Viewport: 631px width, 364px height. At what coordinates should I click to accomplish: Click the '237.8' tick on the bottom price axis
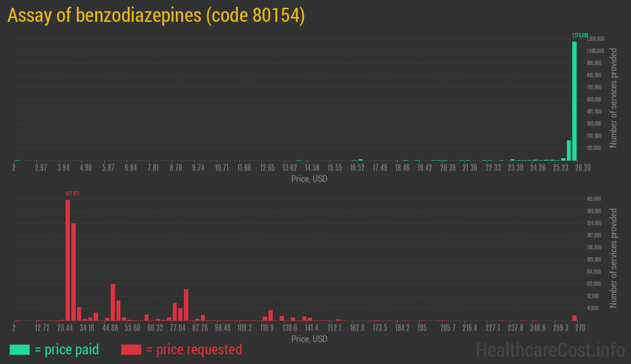515,328
